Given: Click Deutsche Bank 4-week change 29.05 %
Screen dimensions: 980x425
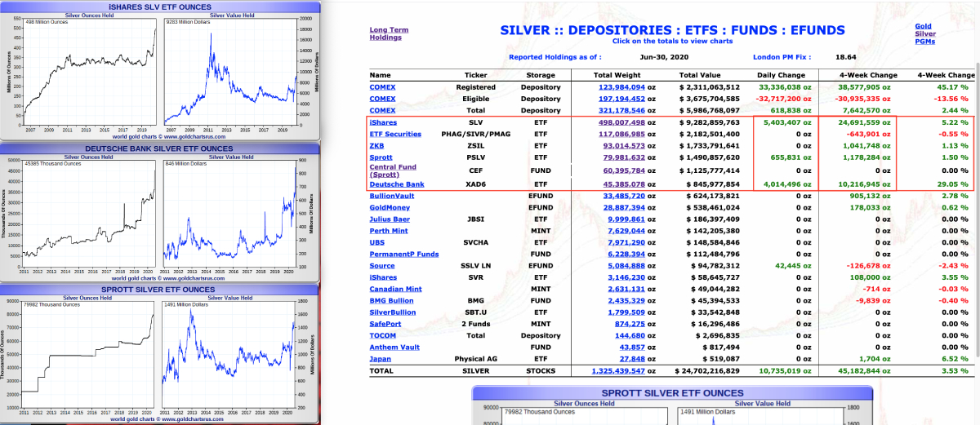Looking at the screenshot, I should tap(955, 184).
